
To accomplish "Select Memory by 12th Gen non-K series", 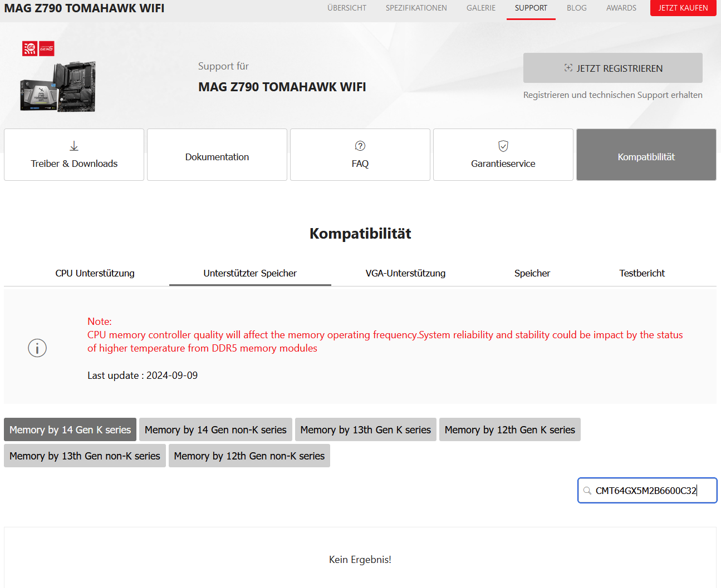I will tap(249, 456).
